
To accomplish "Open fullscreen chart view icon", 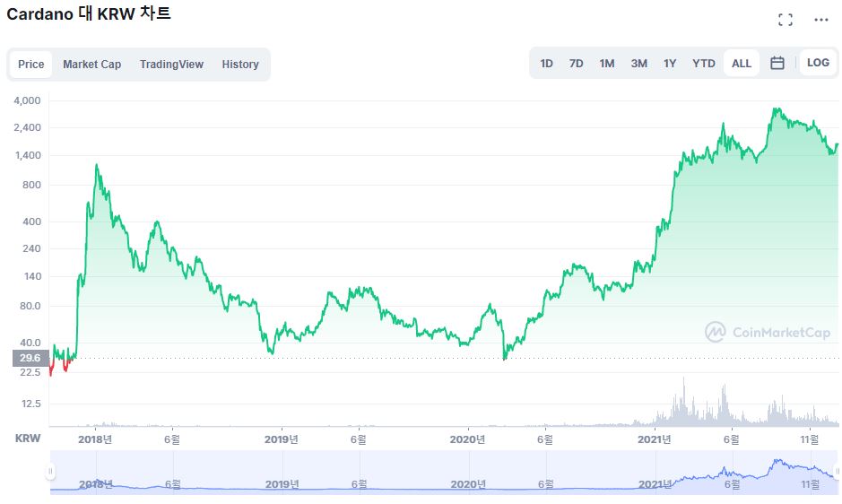I will coord(786,20).
